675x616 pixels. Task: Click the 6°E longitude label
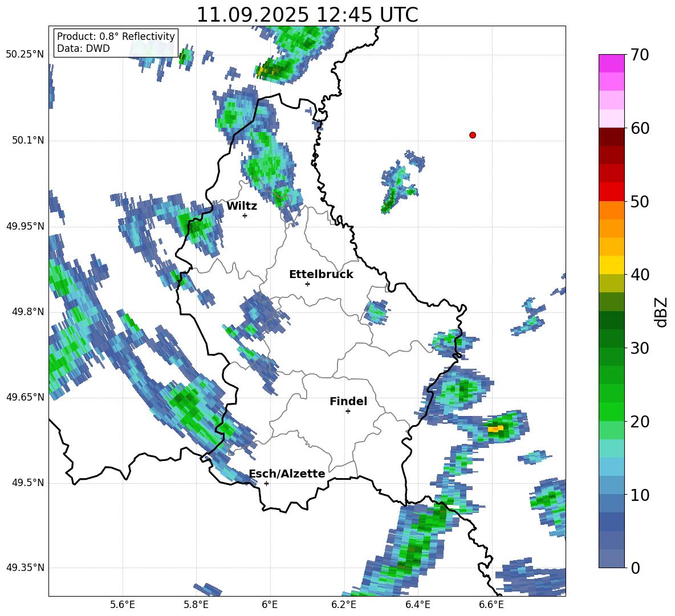[x=270, y=605]
